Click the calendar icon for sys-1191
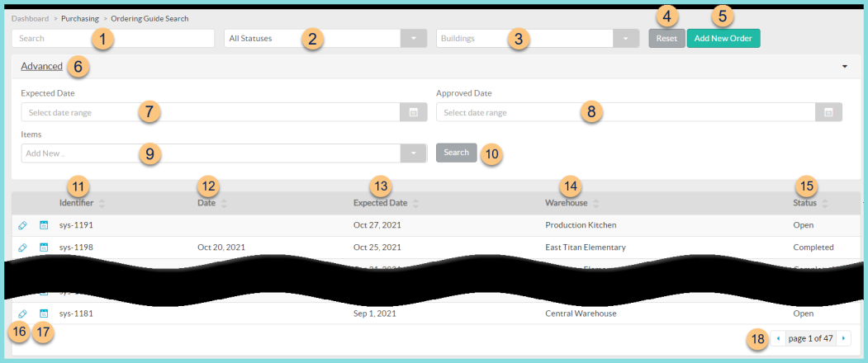868x363 pixels. (x=44, y=225)
